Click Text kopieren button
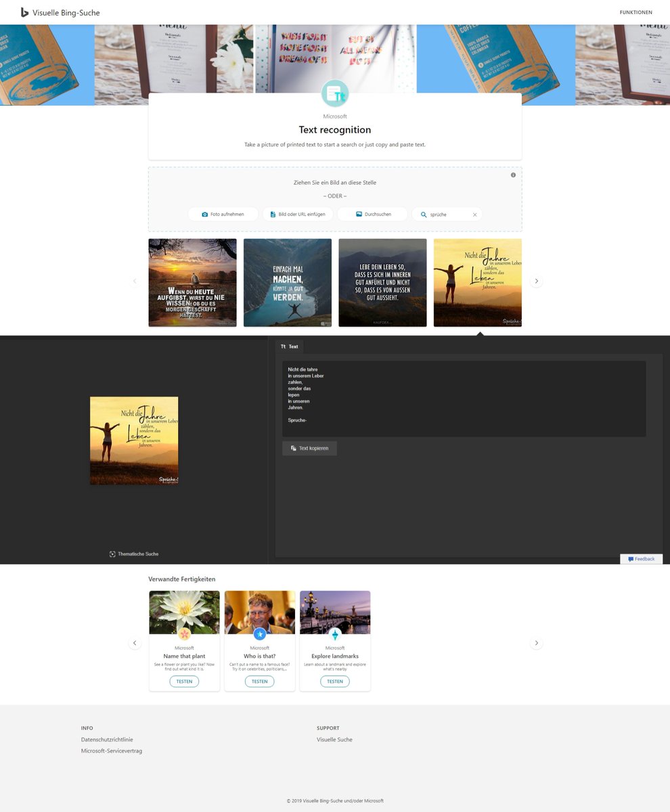Screen dimensions: 670x812 click(309, 448)
